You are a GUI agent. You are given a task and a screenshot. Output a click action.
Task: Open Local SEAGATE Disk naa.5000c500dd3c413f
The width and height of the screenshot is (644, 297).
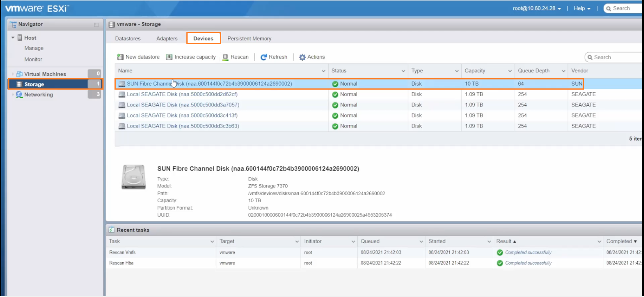182,115
